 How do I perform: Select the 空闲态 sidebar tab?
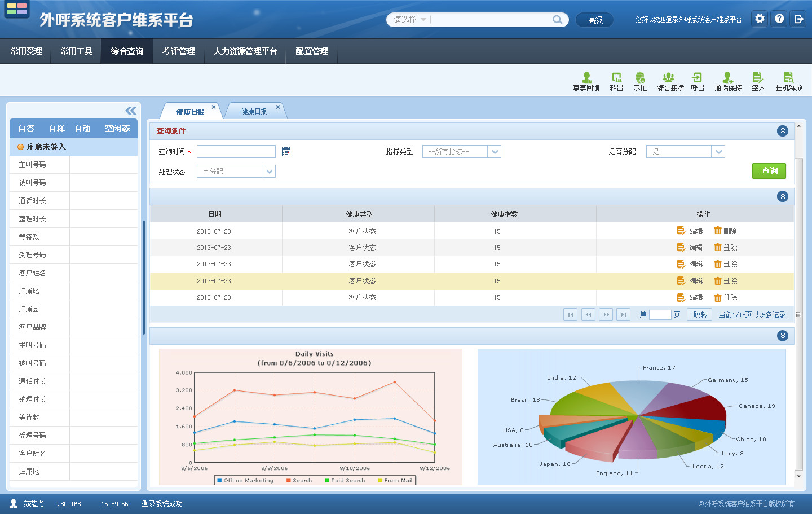tap(117, 129)
